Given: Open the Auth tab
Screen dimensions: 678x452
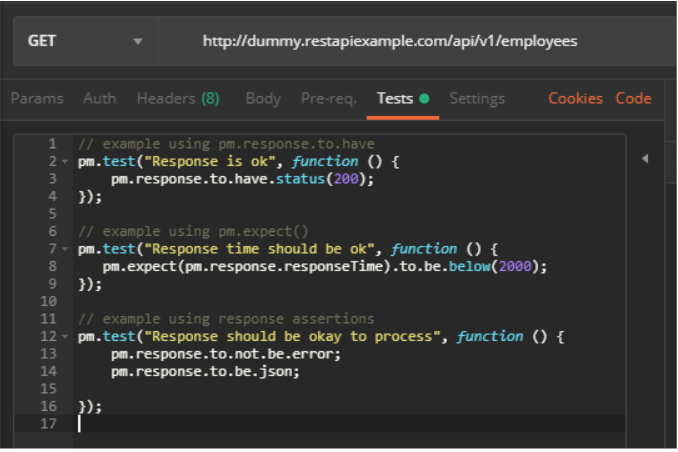Looking at the screenshot, I should [x=99, y=98].
